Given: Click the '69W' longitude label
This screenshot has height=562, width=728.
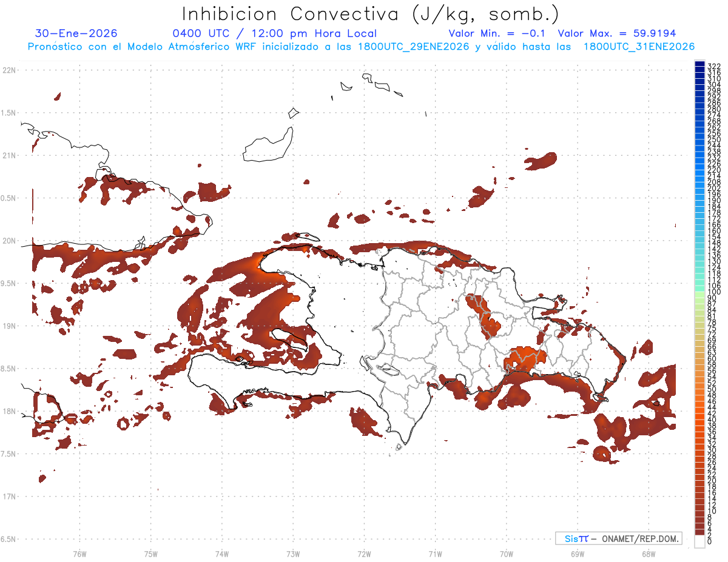Looking at the screenshot, I should [578, 554].
